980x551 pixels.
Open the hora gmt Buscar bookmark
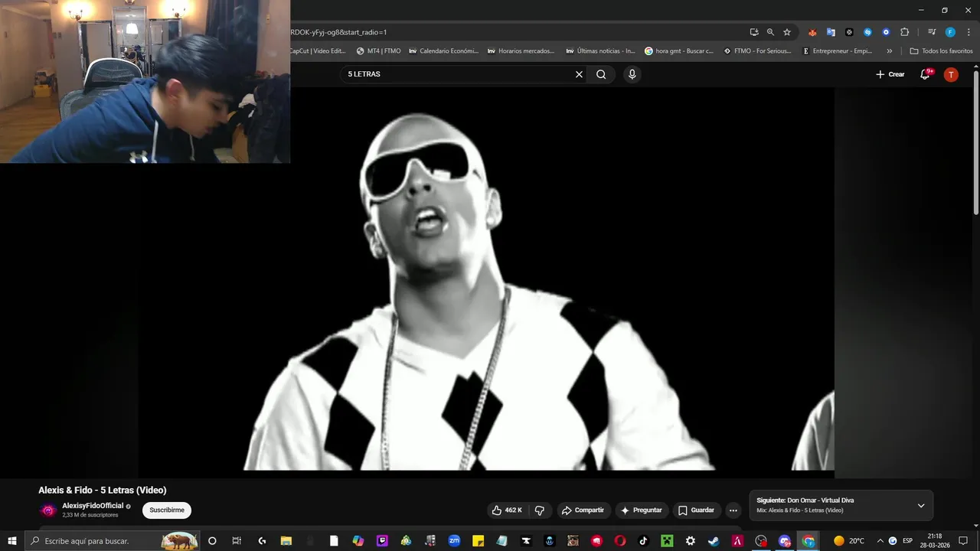click(680, 51)
